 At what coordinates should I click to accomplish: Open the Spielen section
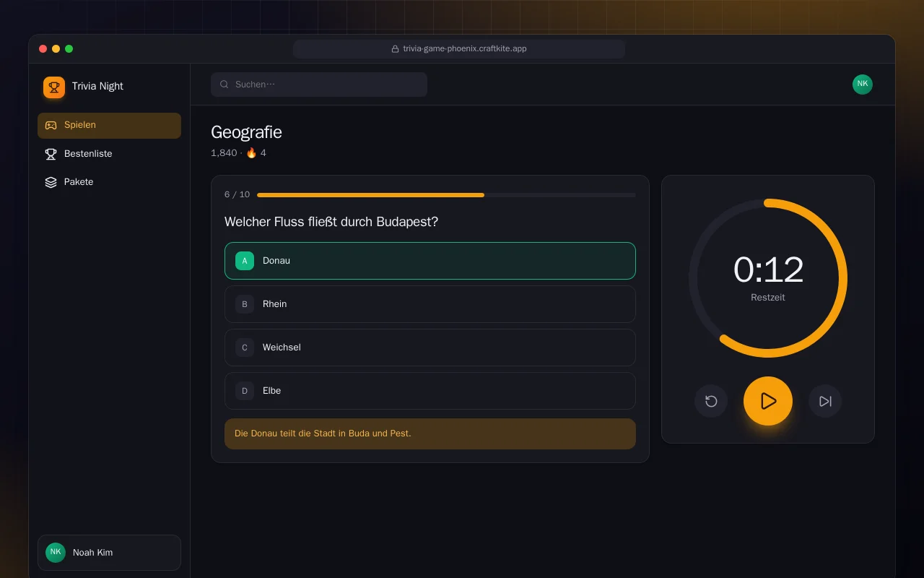click(x=109, y=126)
